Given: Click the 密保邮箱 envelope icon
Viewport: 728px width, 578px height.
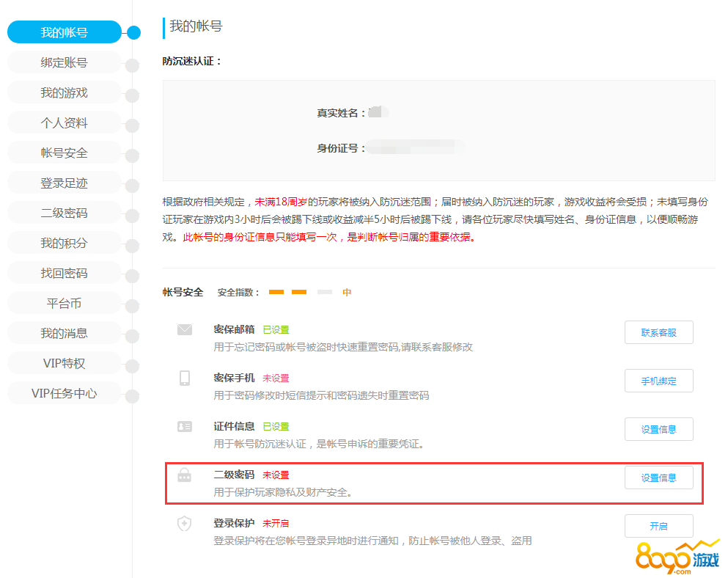Looking at the screenshot, I should pos(184,330).
